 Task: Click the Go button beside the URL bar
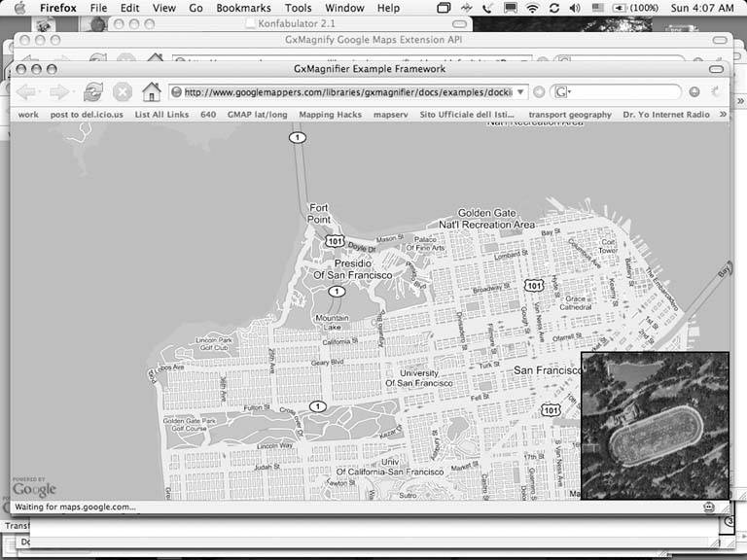(539, 92)
